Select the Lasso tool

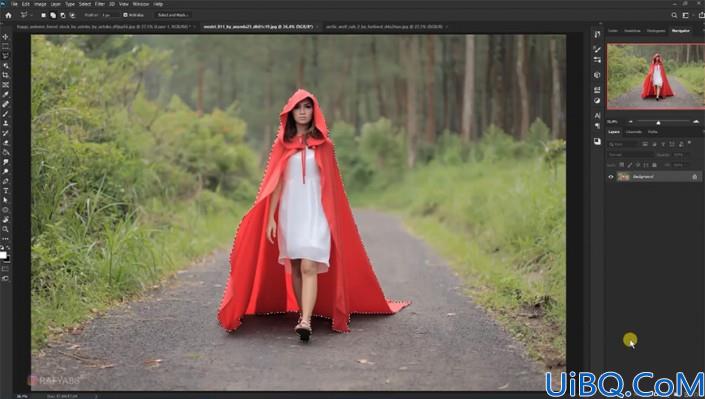pos(5,56)
